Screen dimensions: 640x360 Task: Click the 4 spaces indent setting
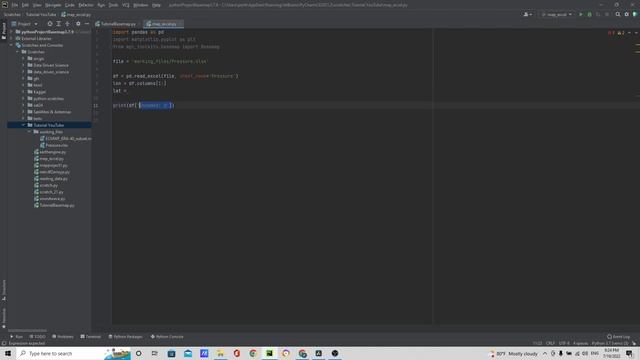click(580, 343)
